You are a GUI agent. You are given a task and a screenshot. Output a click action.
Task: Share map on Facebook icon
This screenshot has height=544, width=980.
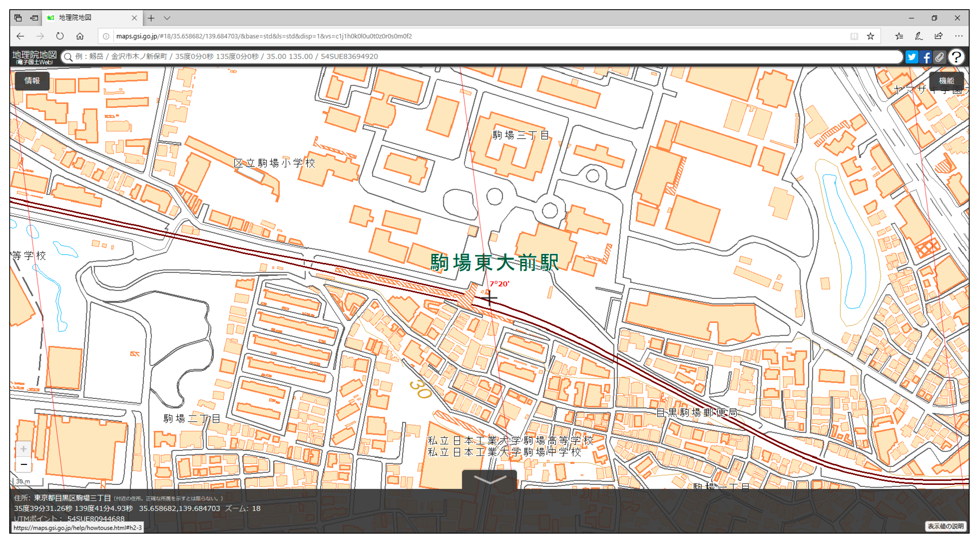925,57
